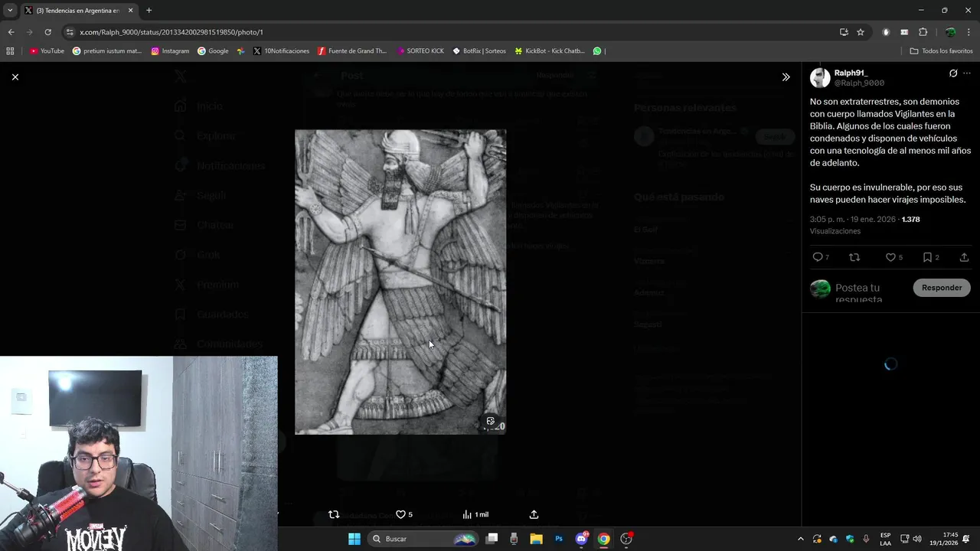This screenshot has height=551, width=980.
Task: Share from the photo bottom bar
Action: [534, 514]
